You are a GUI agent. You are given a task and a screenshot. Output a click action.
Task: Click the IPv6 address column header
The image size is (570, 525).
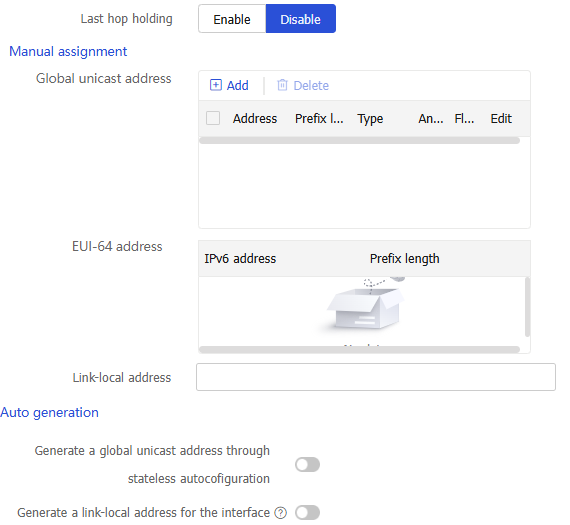(240, 259)
